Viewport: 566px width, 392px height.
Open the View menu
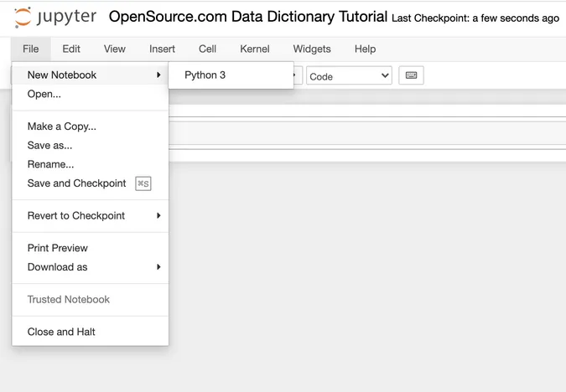point(115,49)
